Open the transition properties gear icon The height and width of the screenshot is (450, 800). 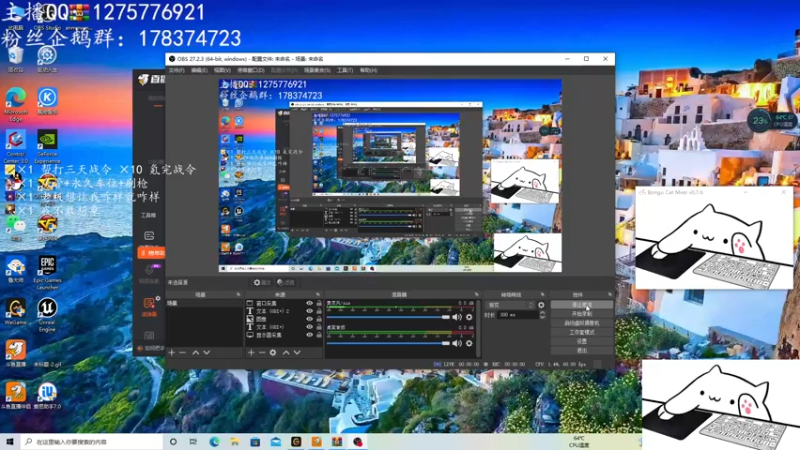[x=541, y=305]
